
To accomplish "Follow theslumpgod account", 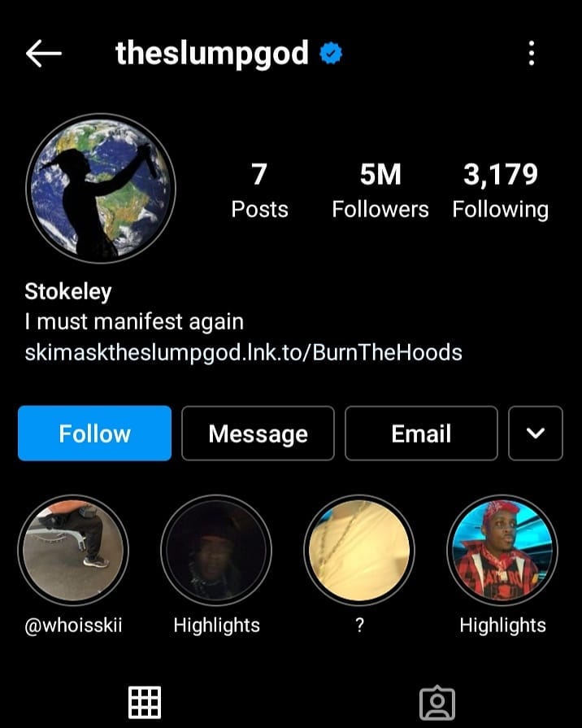I will (94, 434).
